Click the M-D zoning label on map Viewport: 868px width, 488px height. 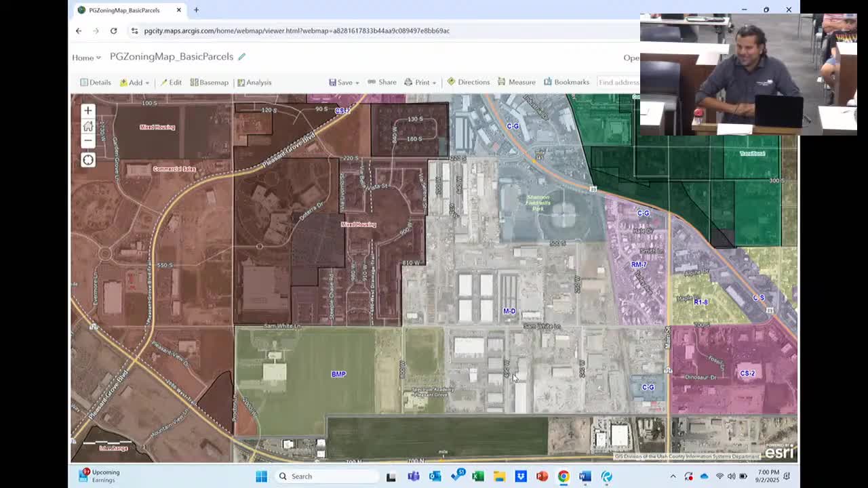coord(509,311)
